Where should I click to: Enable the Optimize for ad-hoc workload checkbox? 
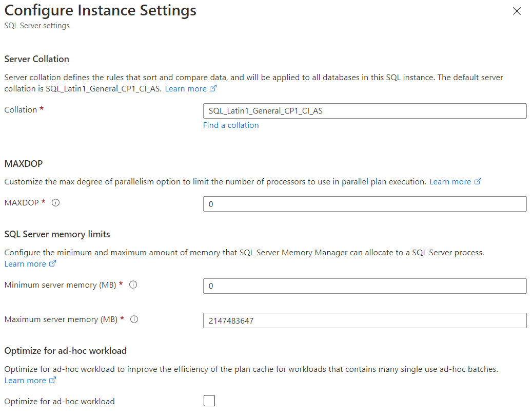(x=209, y=401)
